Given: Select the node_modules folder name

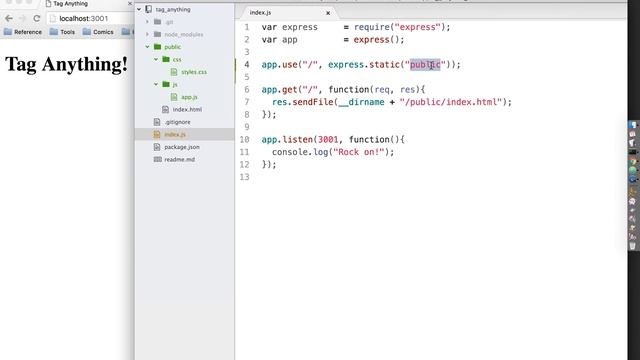Looking at the screenshot, I should coord(183,35).
